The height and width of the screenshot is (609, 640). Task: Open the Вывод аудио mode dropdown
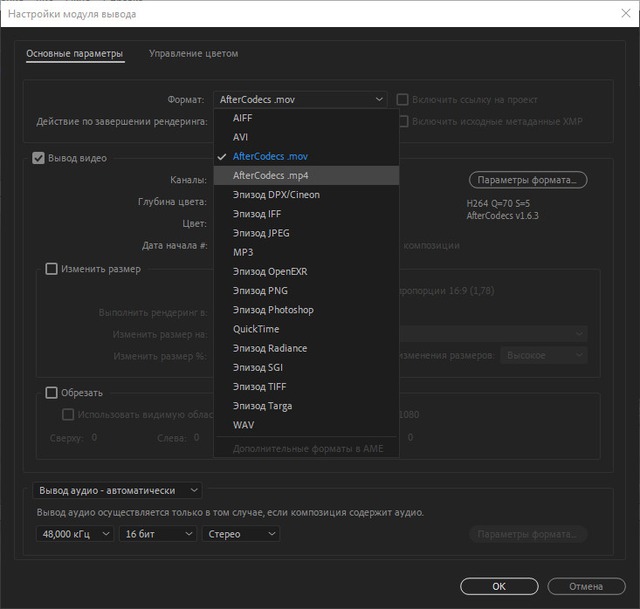(118, 491)
